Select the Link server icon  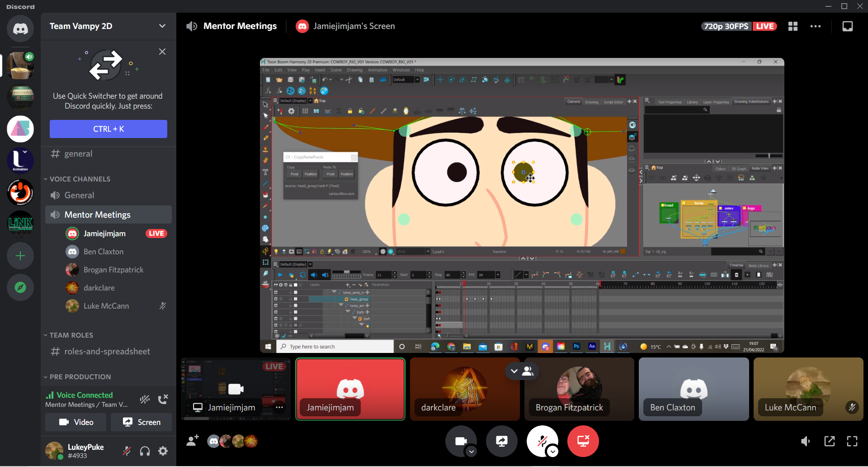point(20,224)
